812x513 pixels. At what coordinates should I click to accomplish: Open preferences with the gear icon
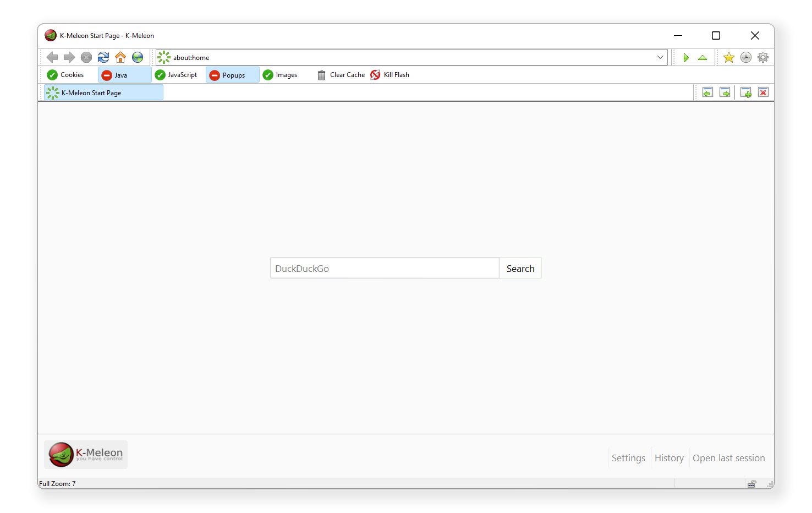pyautogui.click(x=763, y=57)
